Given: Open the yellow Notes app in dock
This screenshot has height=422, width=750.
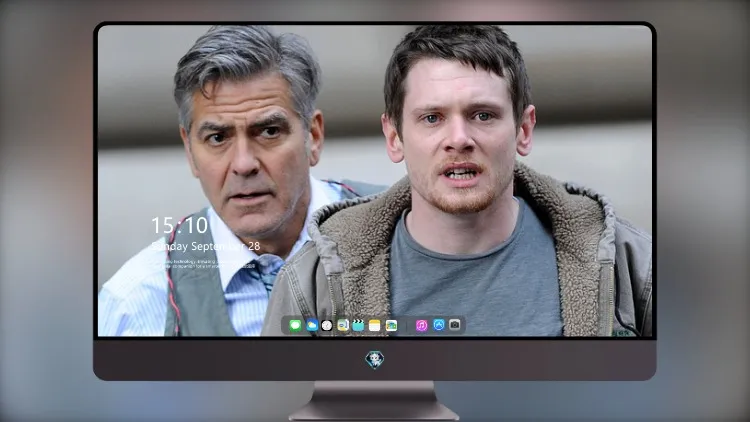Looking at the screenshot, I should (375, 326).
